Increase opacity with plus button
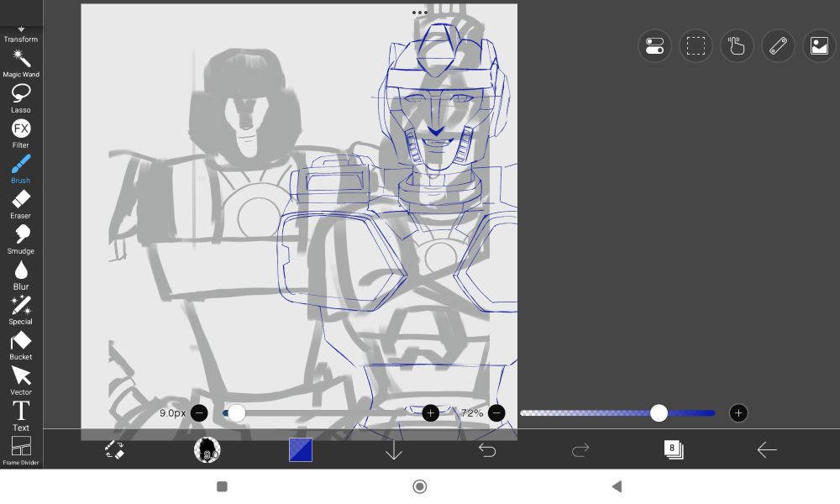 (x=738, y=413)
